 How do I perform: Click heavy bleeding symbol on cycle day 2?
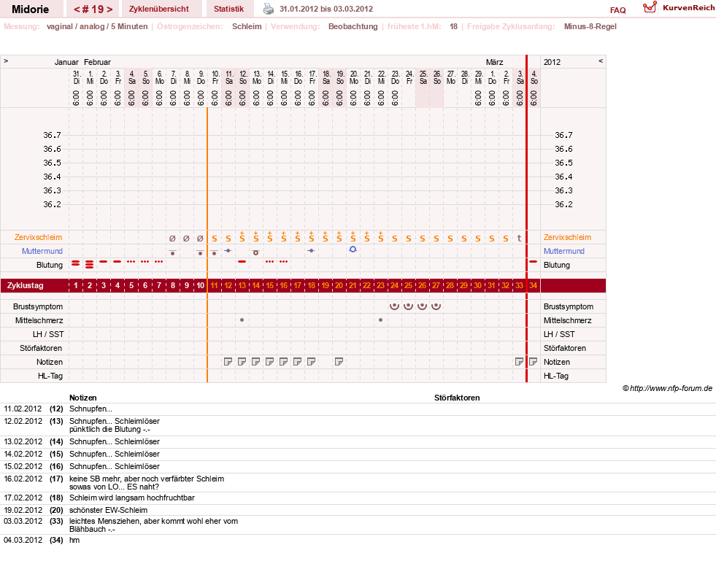[x=90, y=264]
